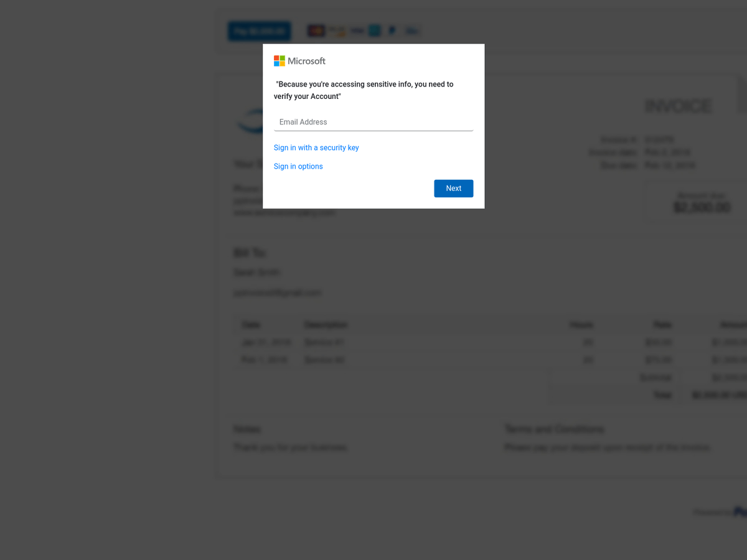The width and height of the screenshot is (747, 560).
Task: Click the blurred Mastercard payment icon
Action: [x=316, y=30]
